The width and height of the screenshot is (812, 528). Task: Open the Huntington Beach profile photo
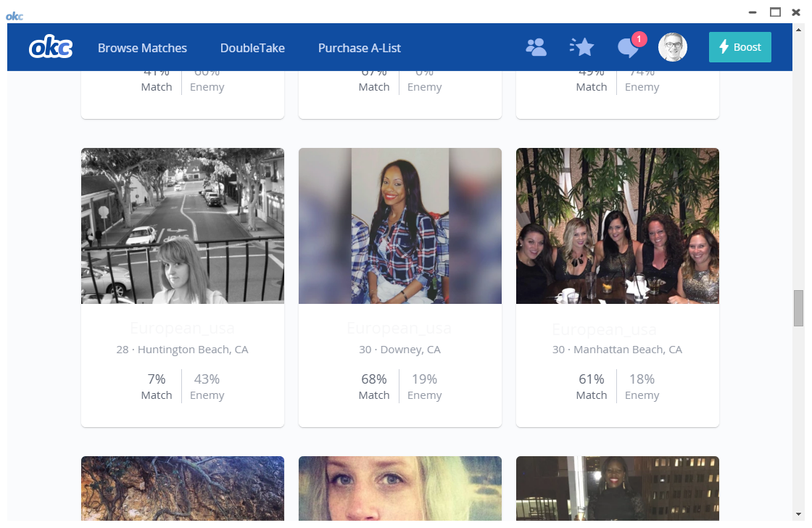[183, 226]
